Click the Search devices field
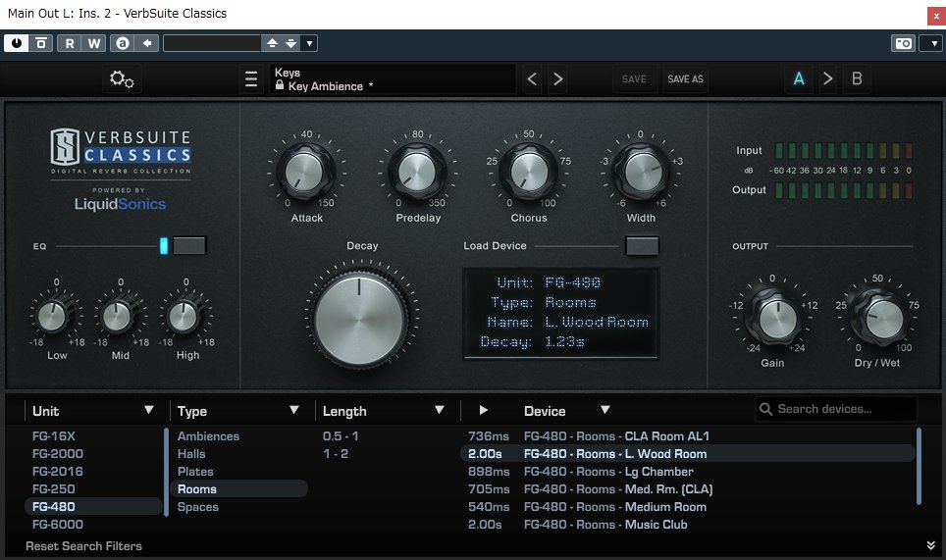The image size is (946, 560). [x=836, y=409]
